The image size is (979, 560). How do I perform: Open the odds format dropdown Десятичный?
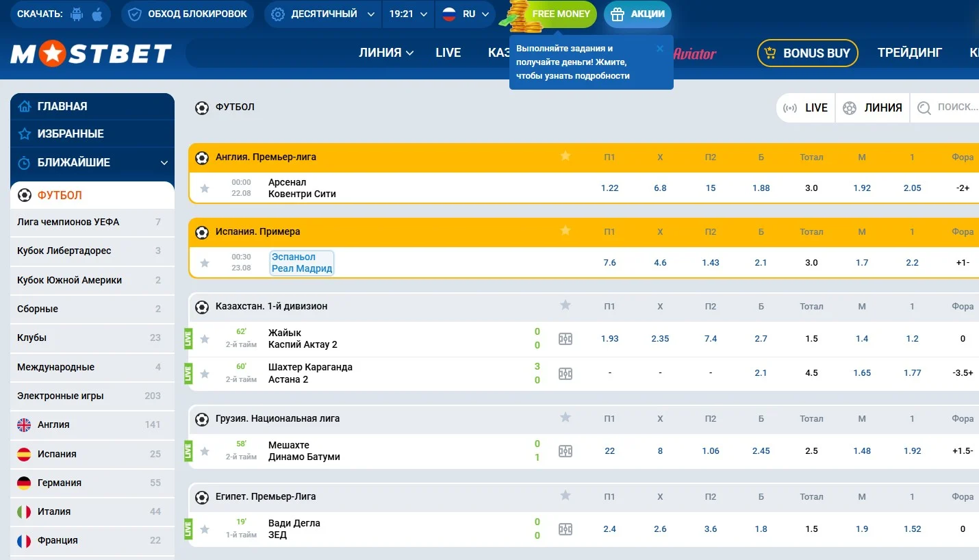pos(323,14)
